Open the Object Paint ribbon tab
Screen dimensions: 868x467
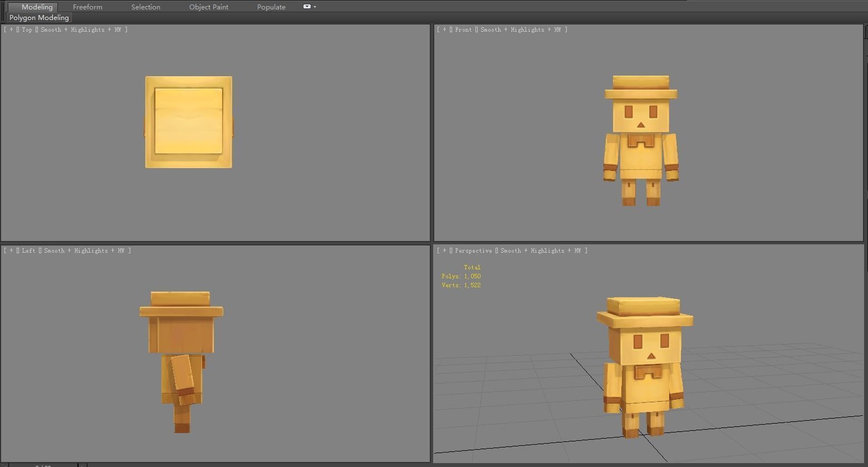(209, 7)
